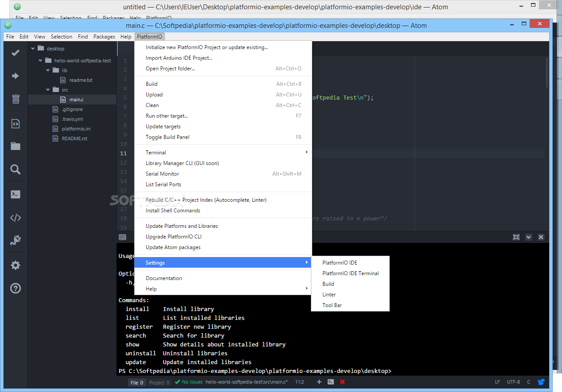Click the green No Issues checkmark indicator

click(189, 382)
